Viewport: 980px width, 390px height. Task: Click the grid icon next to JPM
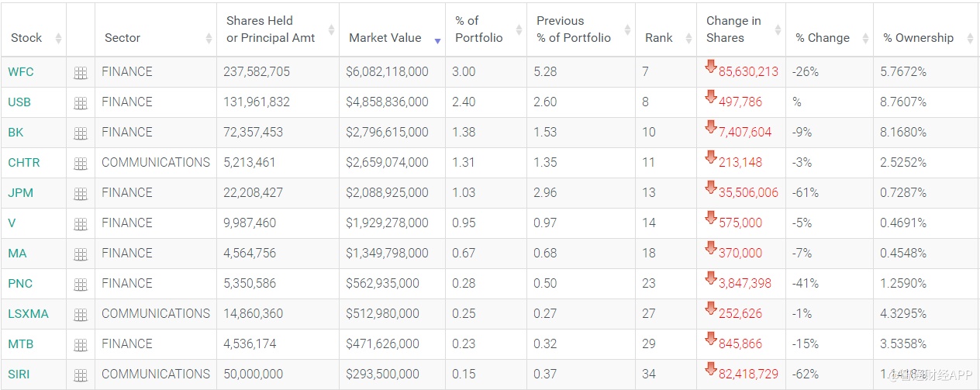tap(80, 194)
